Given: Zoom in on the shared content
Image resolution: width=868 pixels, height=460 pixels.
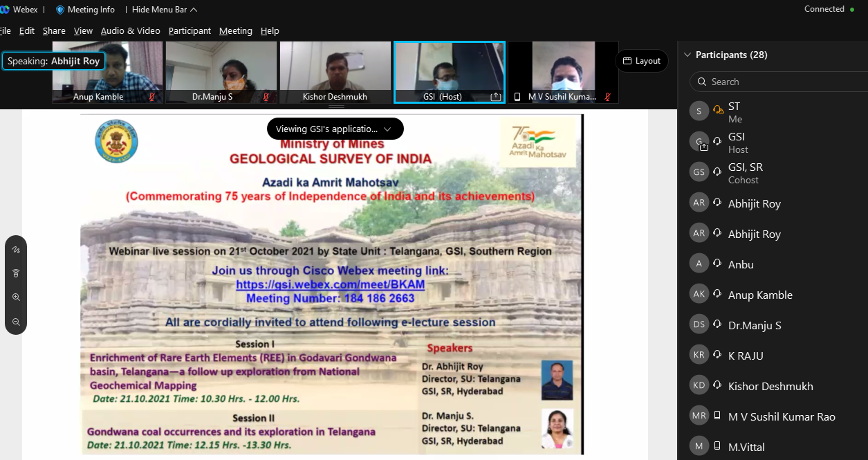Looking at the screenshot, I should (x=16, y=297).
